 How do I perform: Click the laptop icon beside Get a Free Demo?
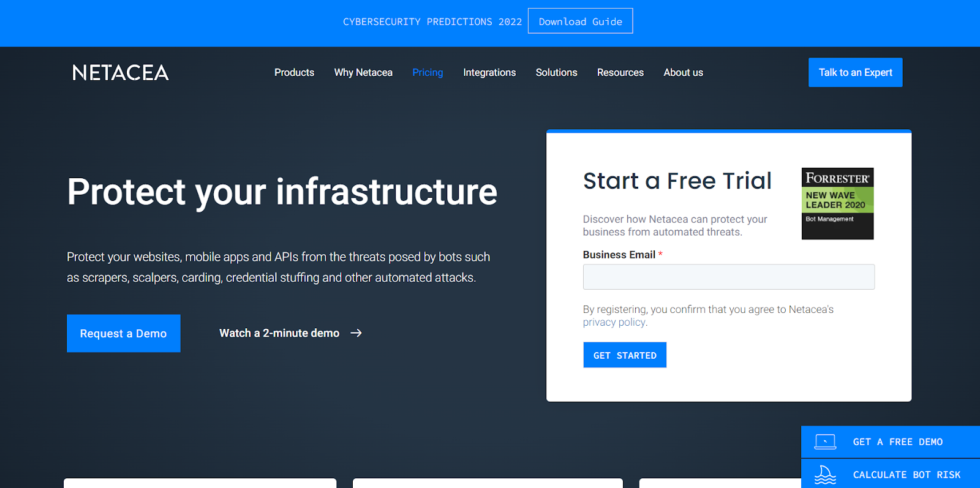point(825,442)
